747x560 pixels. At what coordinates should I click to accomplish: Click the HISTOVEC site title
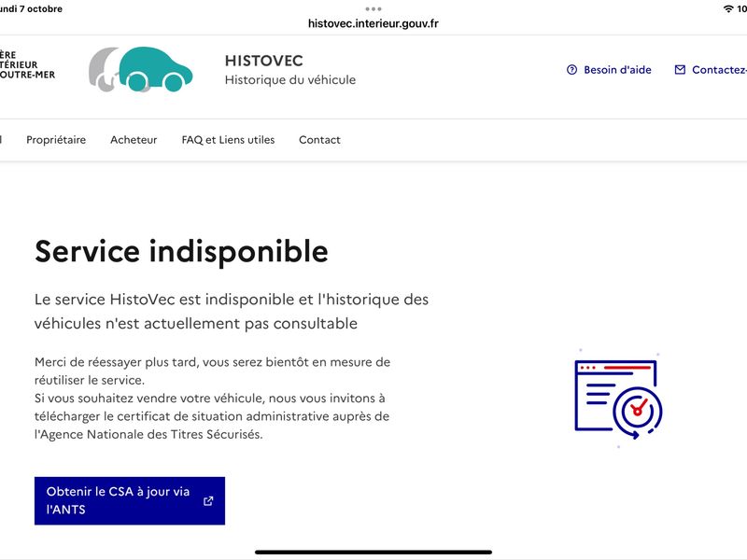coord(264,61)
